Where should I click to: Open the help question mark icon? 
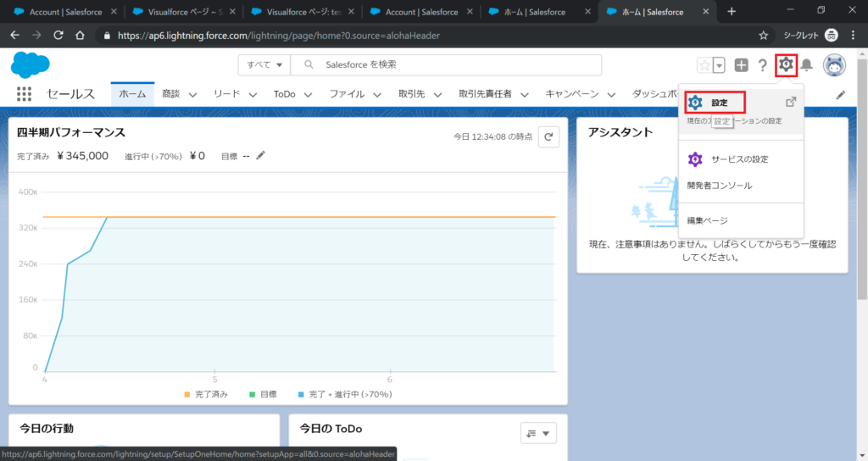[x=762, y=65]
